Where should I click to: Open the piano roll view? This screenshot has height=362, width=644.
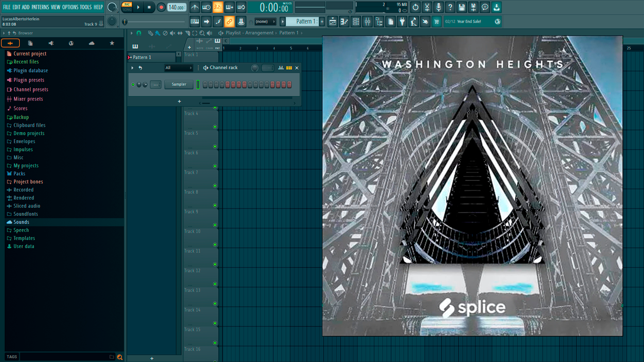[x=344, y=22]
